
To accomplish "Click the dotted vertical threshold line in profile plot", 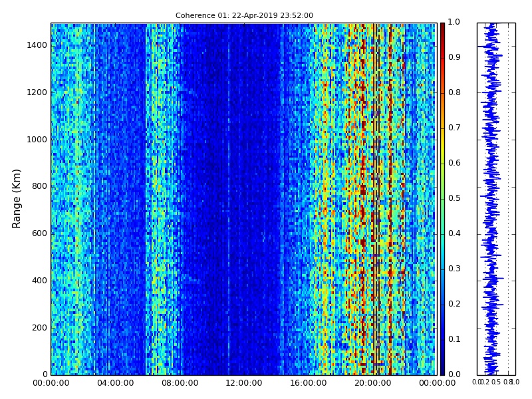I will tap(508, 199).
